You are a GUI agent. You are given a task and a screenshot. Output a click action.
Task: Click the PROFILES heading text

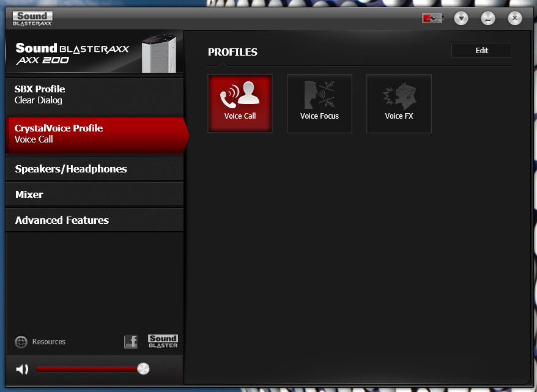tap(232, 52)
